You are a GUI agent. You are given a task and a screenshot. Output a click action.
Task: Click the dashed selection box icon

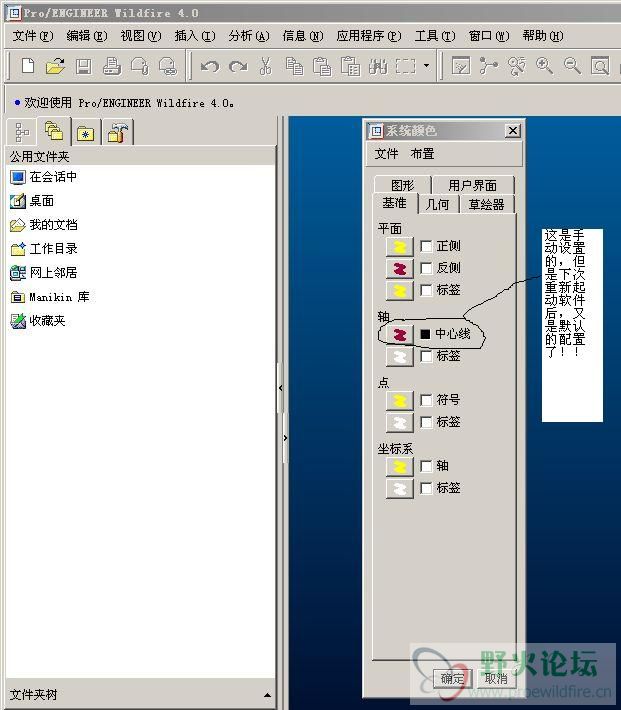[x=405, y=66]
